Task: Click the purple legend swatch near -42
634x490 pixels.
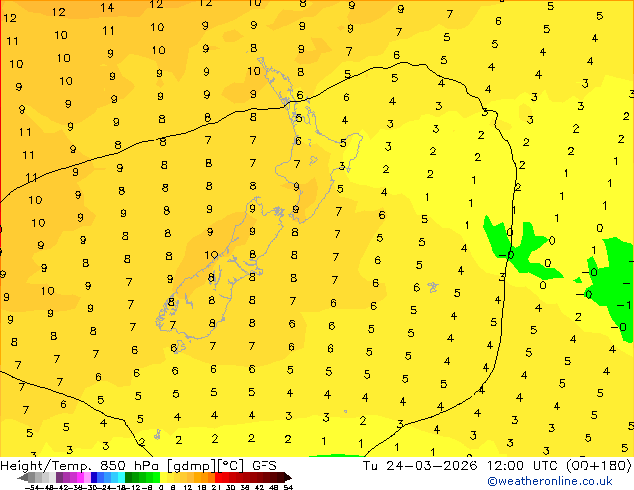Action: (59, 477)
